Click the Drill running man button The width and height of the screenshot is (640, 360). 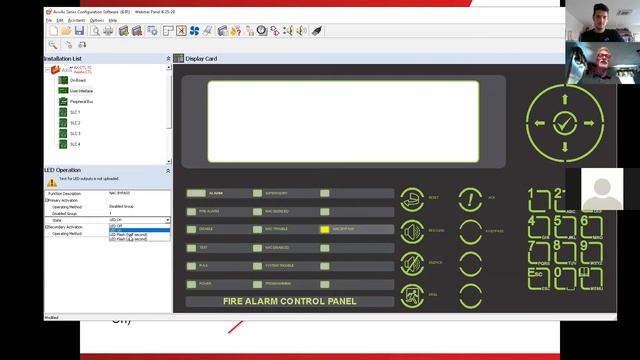click(x=412, y=296)
